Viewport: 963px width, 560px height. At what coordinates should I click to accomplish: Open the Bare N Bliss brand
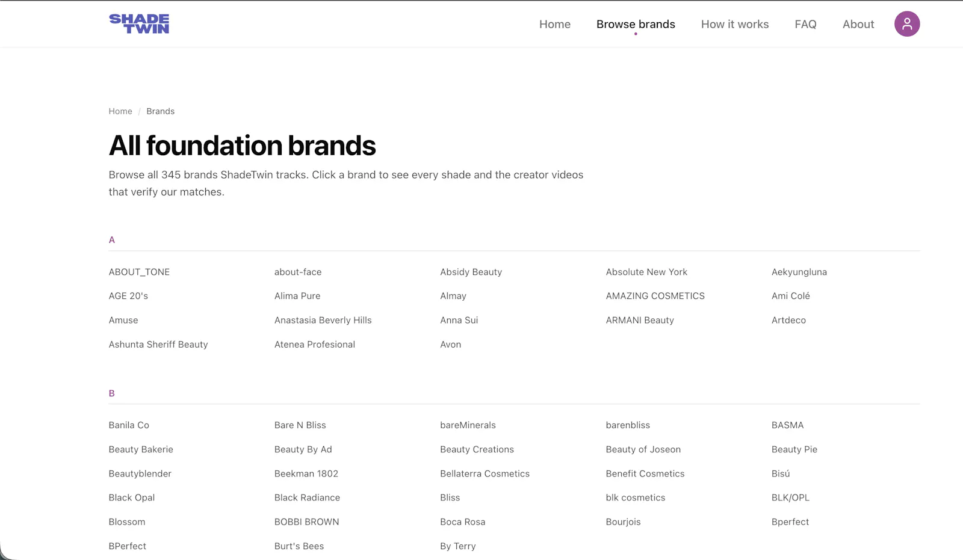[300, 425]
